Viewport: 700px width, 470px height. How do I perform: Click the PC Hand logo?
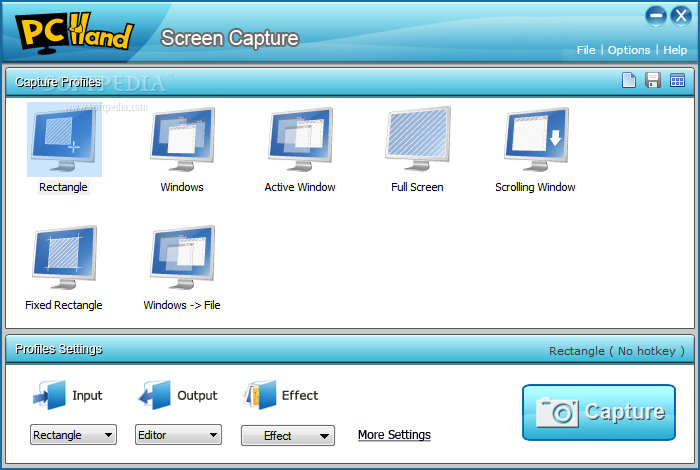coord(74,32)
